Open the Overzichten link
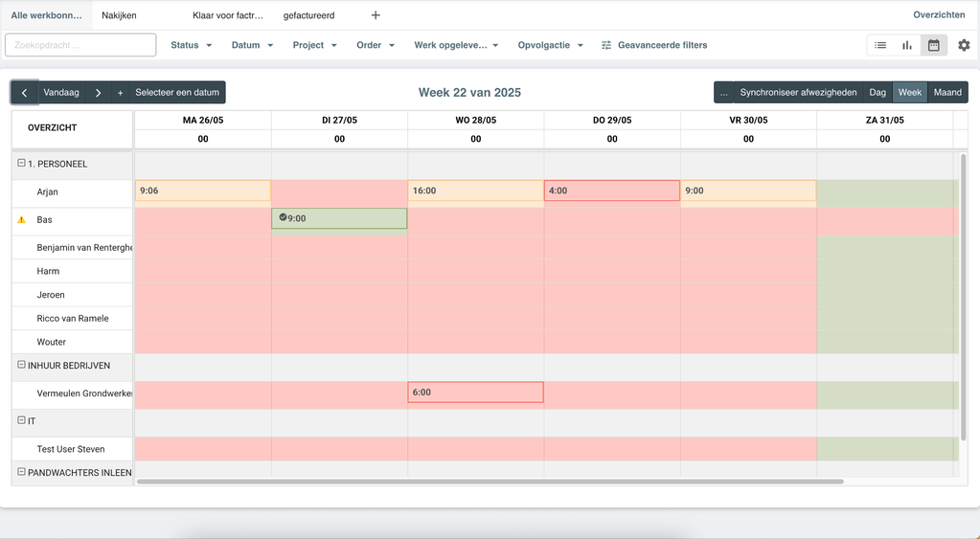The width and height of the screenshot is (980, 539). click(x=939, y=15)
